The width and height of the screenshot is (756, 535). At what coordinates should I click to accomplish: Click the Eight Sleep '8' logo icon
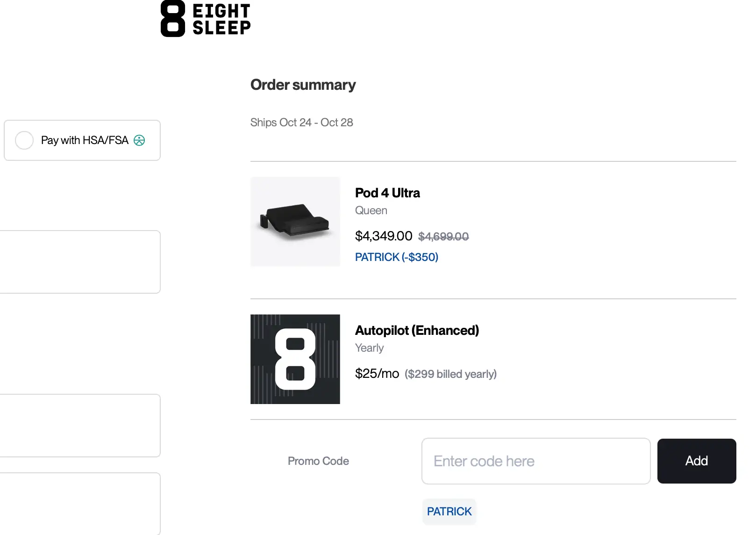coord(172,19)
